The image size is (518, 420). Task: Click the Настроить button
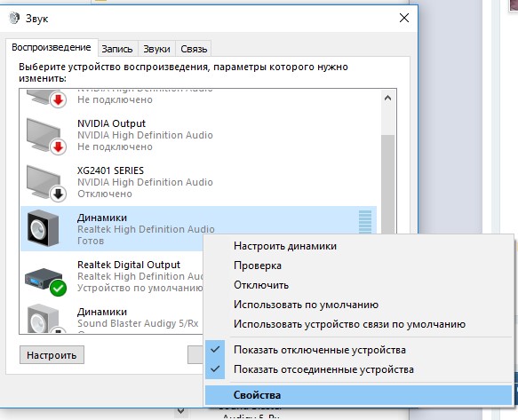[52, 355]
